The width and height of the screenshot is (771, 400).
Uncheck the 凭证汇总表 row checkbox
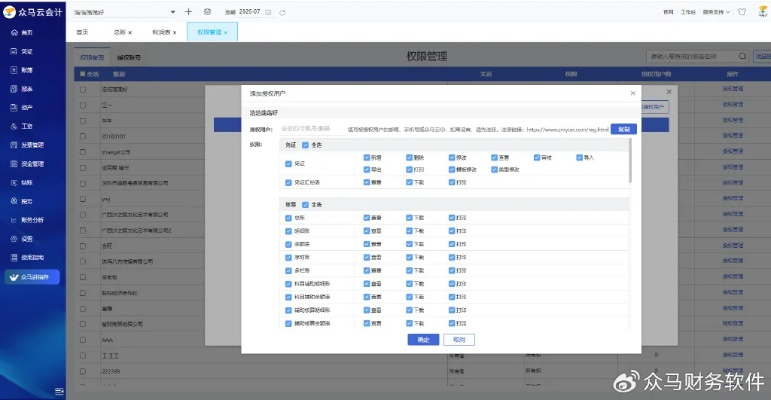coord(289,182)
